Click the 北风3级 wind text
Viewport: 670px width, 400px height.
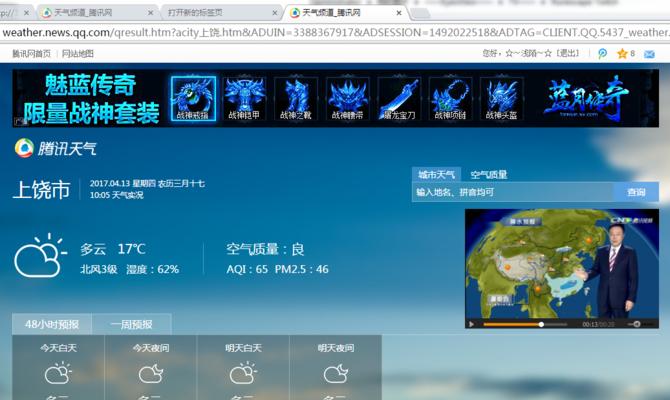click(x=99, y=269)
